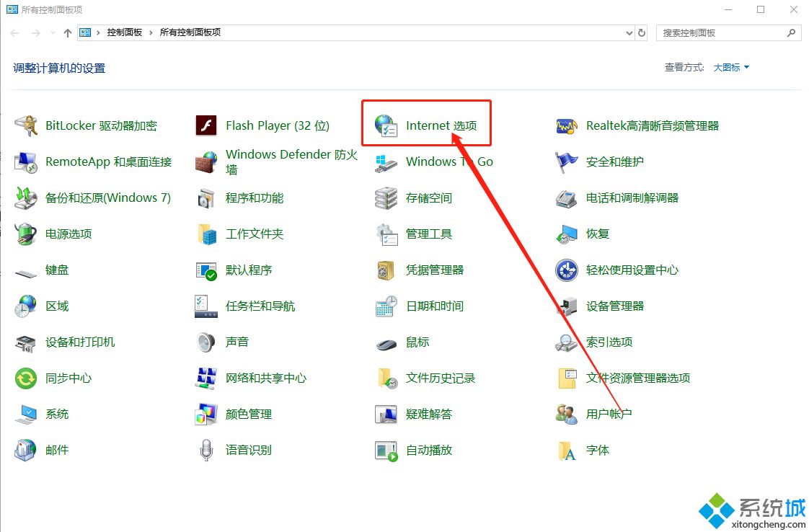Open the 文件历史记录 icon
The height and width of the screenshot is (532, 809).
pos(387,378)
